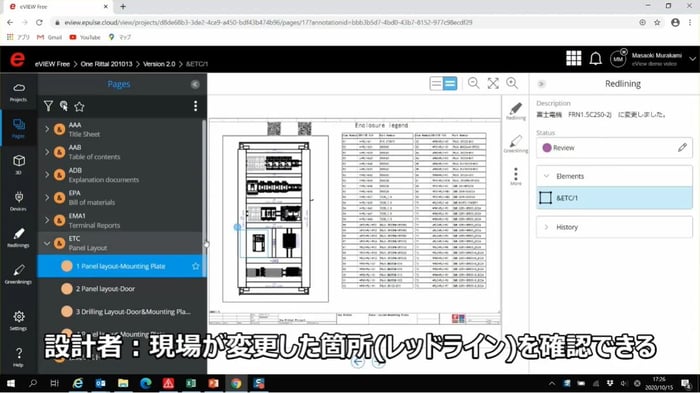This screenshot has height=393, width=700.
Task: Bookmark this page with the star
Action: (657, 22)
